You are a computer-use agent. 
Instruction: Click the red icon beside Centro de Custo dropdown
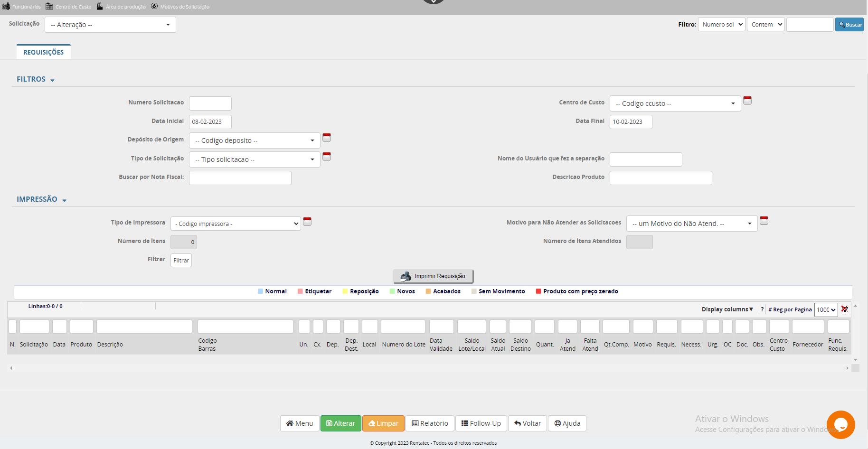click(x=747, y=100)
